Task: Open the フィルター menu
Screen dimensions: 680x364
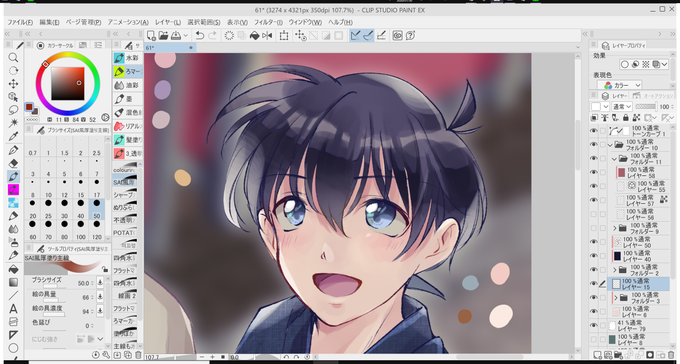Action: pyautogui.click(x=268, y=22)
